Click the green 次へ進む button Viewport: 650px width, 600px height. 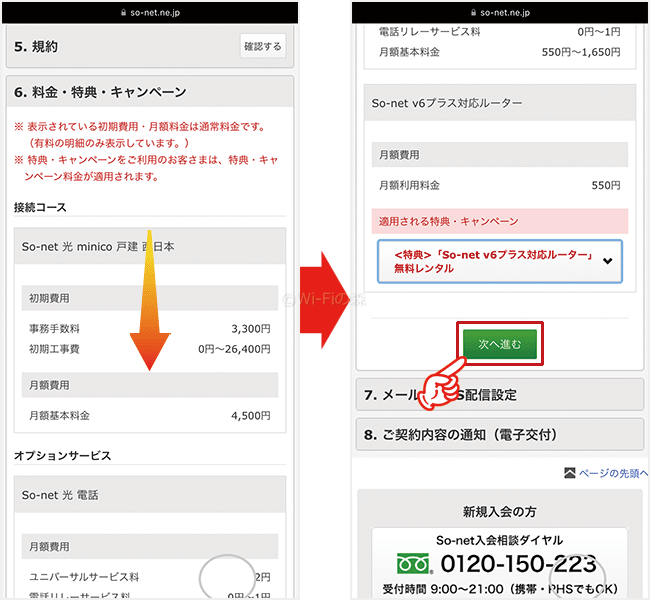[500, 344]
